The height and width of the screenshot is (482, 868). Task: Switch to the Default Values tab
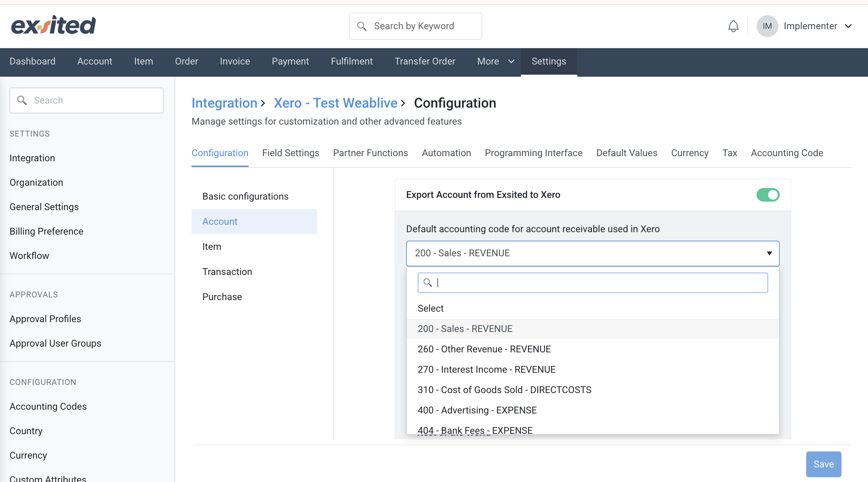[627, 153]
